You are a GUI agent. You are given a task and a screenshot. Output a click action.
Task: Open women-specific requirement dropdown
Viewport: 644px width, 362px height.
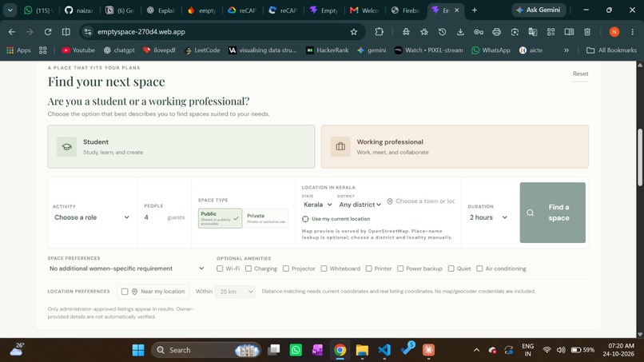click(126, 269)
